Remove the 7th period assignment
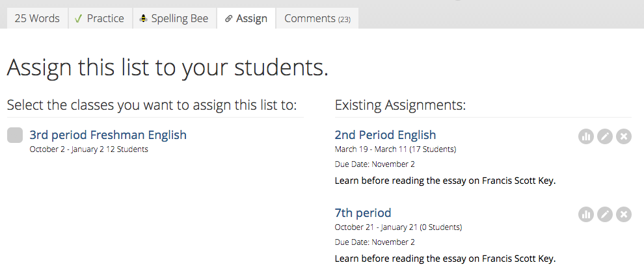Screen dimensions: 644x280 click(624, 214)
